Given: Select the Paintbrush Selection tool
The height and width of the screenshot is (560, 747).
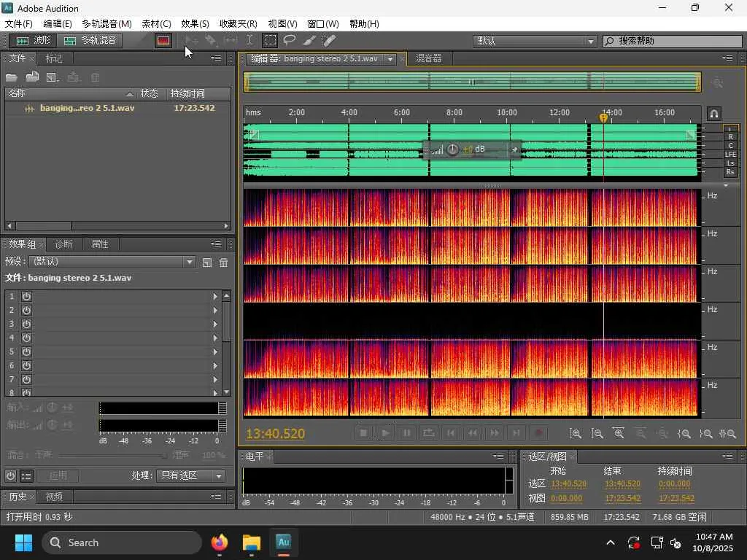Looking at the screenshot, I should 309,41.
